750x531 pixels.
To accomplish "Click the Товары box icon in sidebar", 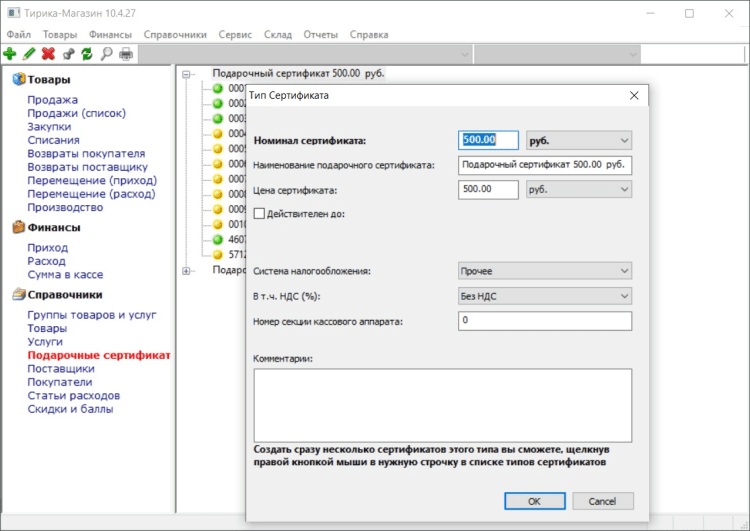I will point(18,80).
